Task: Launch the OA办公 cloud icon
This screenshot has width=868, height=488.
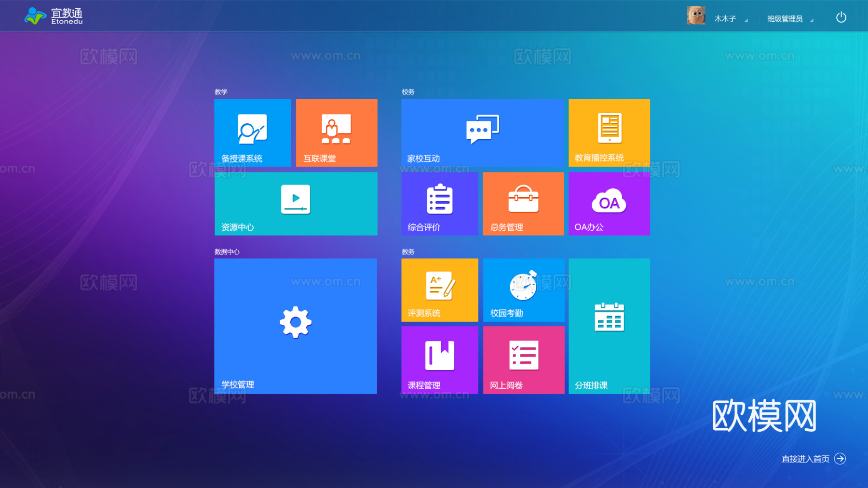Action: (609, 201)
